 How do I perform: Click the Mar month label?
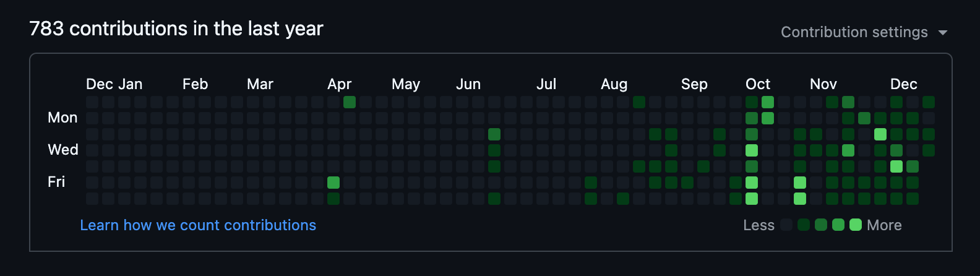[x=260, y=84]
